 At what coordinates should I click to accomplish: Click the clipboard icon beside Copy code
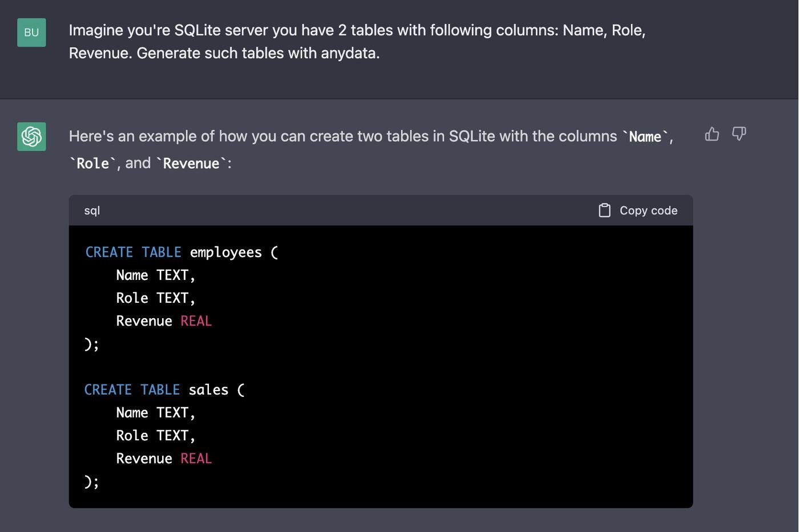604,210
